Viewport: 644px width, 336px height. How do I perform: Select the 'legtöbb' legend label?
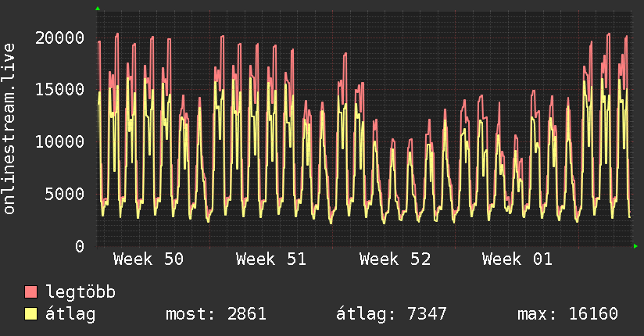click(x=80, y=293)
